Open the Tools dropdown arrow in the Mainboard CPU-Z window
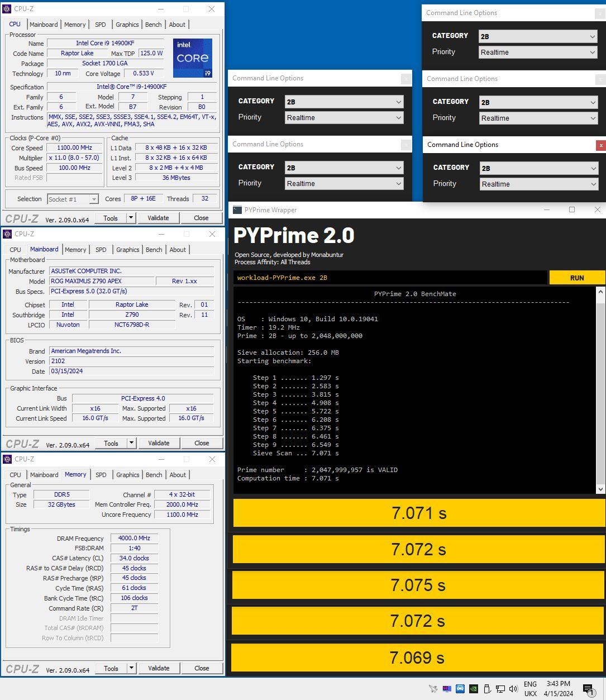 132,443
